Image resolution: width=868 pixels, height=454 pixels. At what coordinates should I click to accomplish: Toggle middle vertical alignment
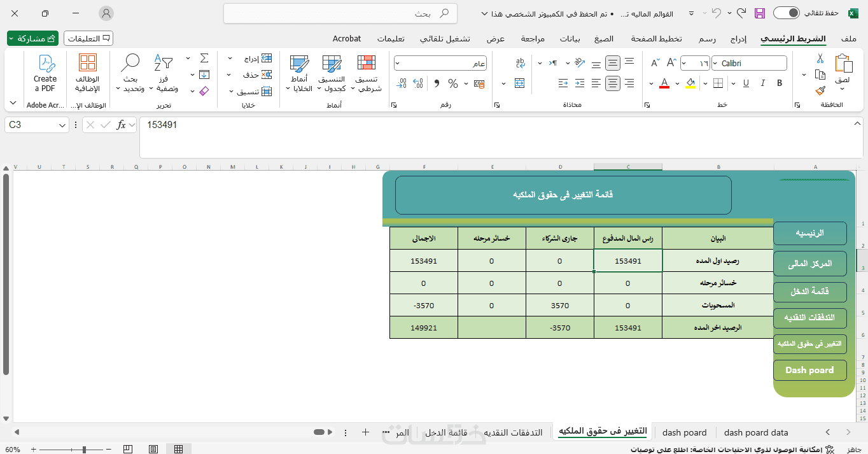613,63
